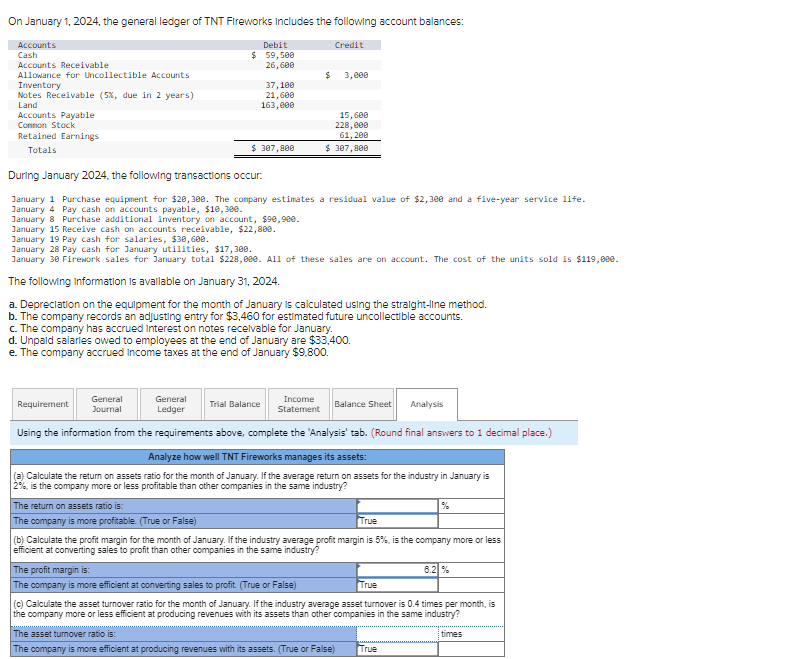Click the return on assets ratio input field

(398, 506)
